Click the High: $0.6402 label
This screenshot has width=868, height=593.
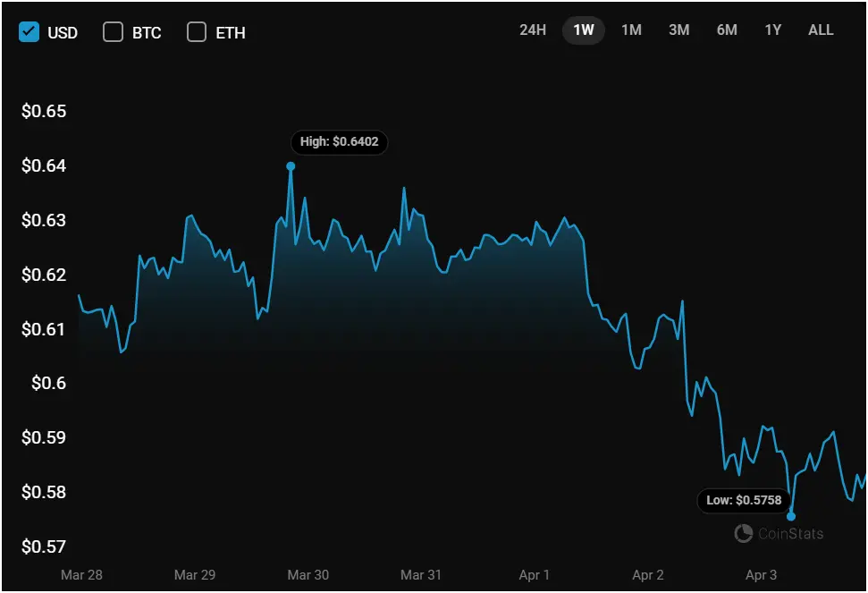(x=340, y=141)
